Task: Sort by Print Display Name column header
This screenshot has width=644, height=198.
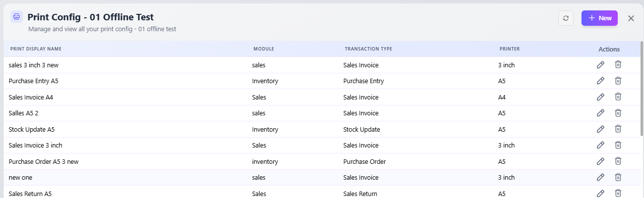Action: [36, 49]
